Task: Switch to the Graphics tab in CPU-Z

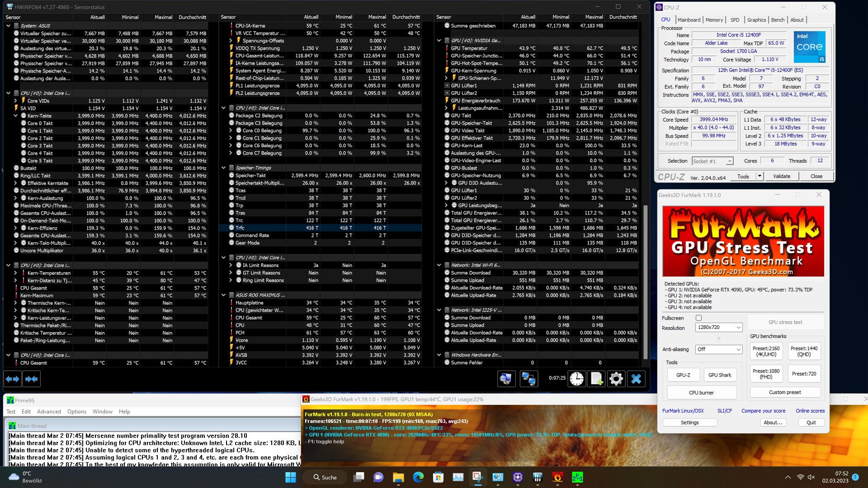Action: tap(756, 20)
